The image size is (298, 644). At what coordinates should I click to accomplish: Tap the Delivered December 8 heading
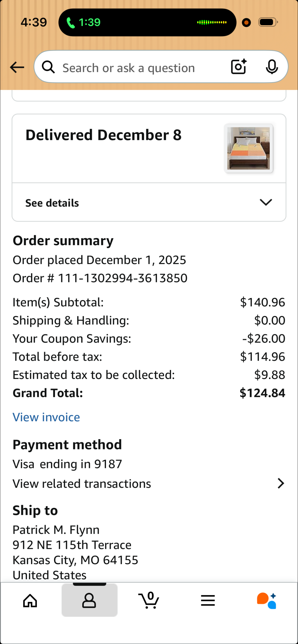point(103,135)
